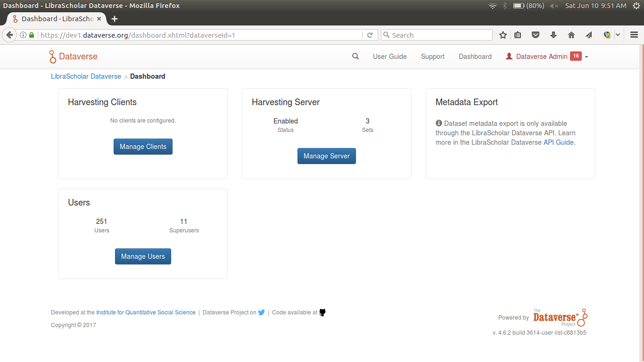Click the 'Superusers' label
Image resolution: width=644 pixels, height=362 pixels.
pos(184,230)
